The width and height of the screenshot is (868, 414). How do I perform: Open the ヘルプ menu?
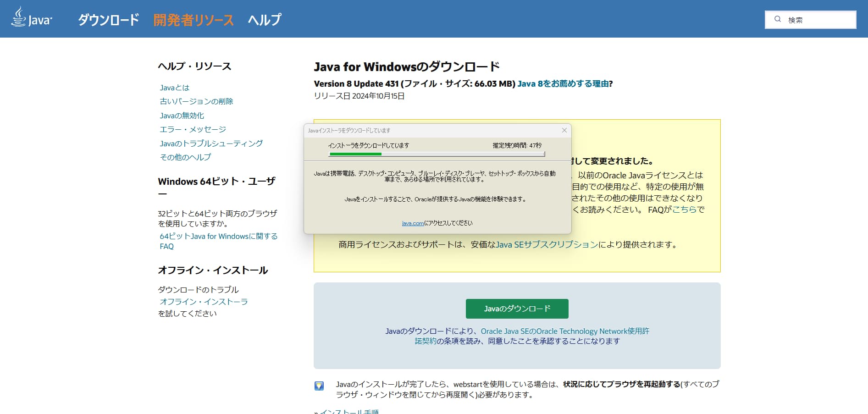pyautogui.click(x=264, y=20)
